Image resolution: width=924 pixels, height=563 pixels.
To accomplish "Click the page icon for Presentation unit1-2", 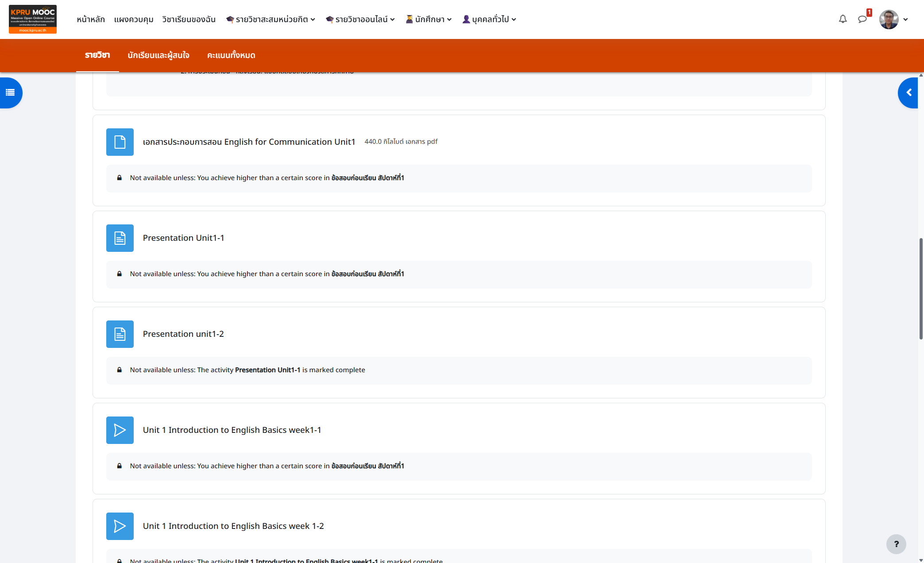I will 120,334.
